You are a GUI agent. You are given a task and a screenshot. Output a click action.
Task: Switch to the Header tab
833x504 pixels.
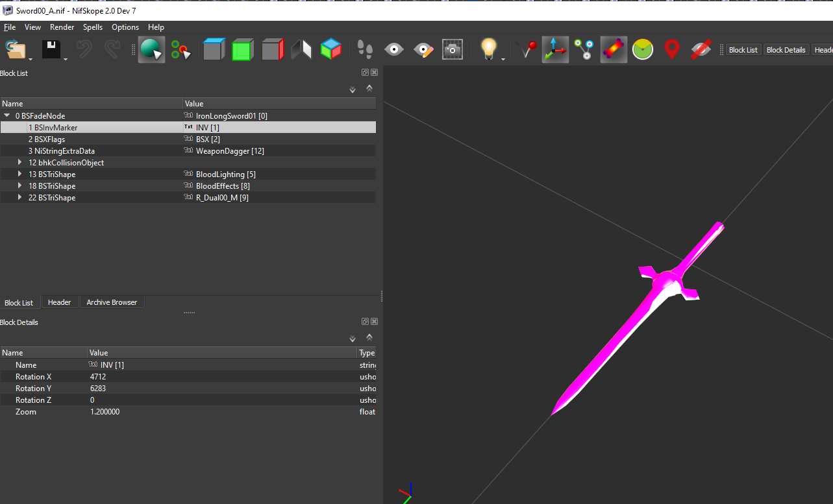point(59,302)
